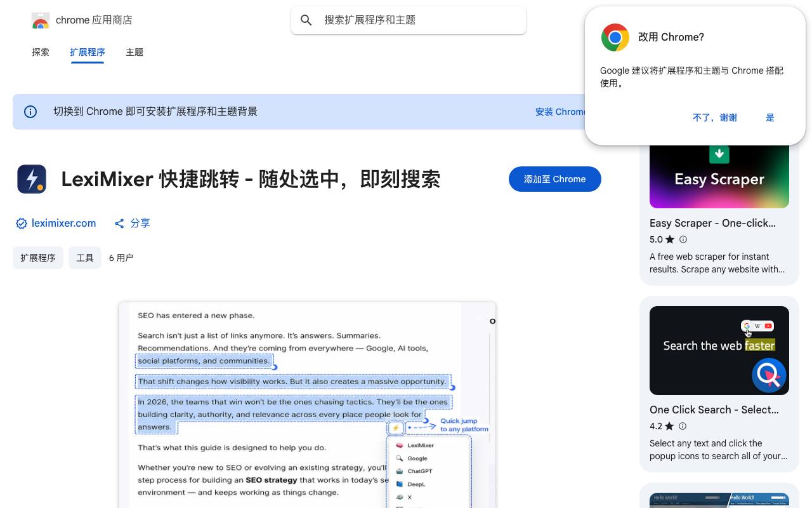Image resolution: width=812 pixels, height=508 pixels.
Task: Click the Easy Scraper - One-click title
Action: 712,223
